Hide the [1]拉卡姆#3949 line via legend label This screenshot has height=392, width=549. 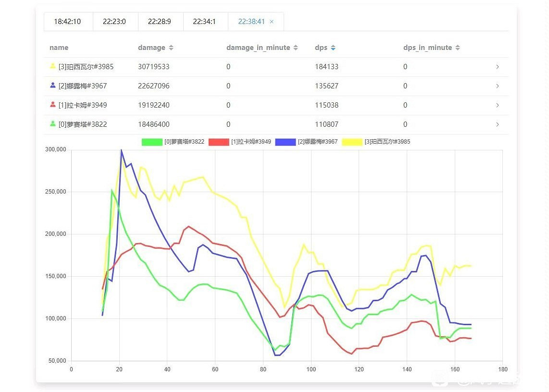250,142
